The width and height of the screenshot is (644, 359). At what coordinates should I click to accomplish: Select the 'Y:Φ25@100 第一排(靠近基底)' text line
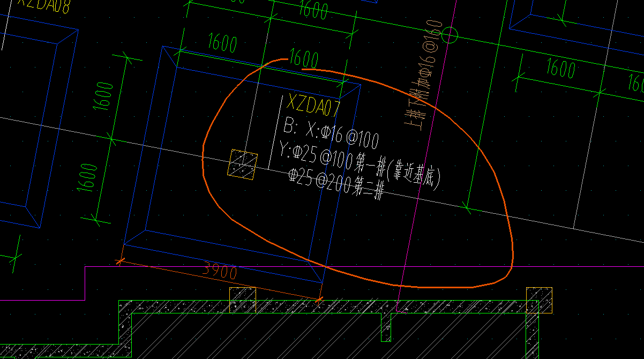point(359,164)
